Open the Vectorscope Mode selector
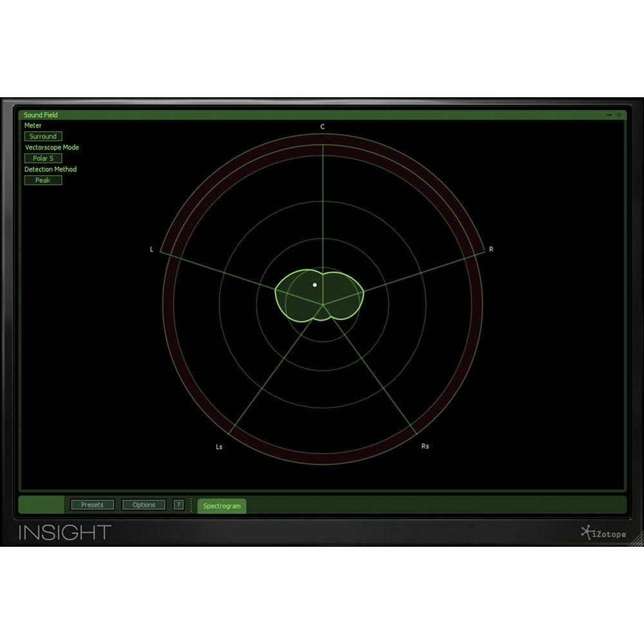 (43, 158)
